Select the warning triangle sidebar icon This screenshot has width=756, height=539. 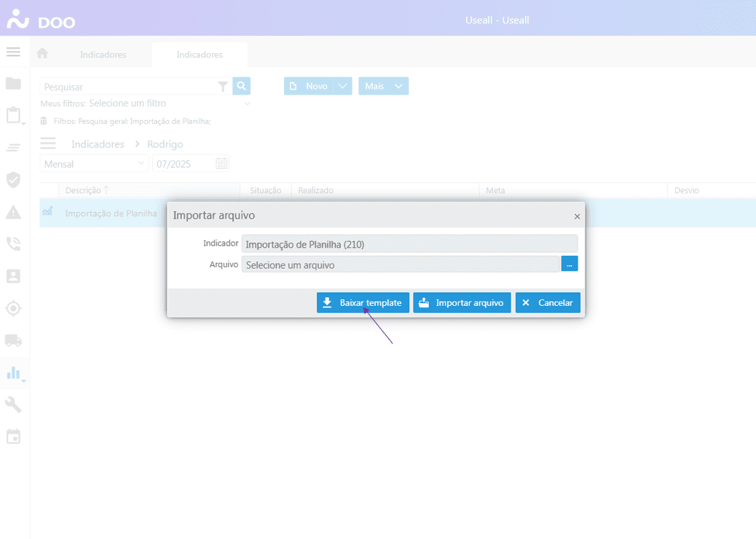pyautogui.click(x=13, y=212)
